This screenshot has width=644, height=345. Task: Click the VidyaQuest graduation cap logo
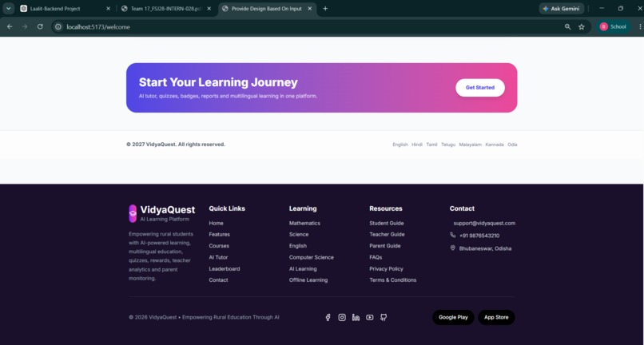click(133, 213)
